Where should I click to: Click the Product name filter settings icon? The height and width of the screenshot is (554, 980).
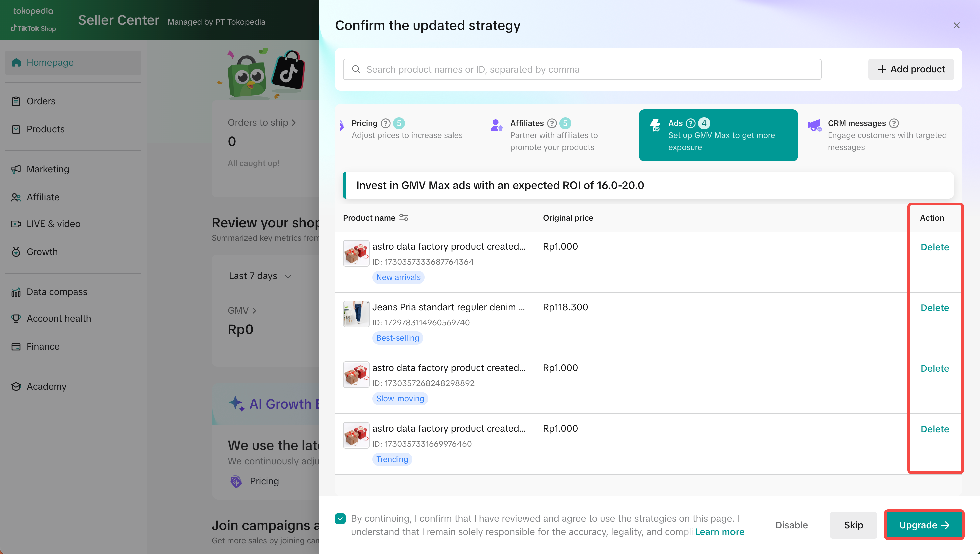(404, 218)
